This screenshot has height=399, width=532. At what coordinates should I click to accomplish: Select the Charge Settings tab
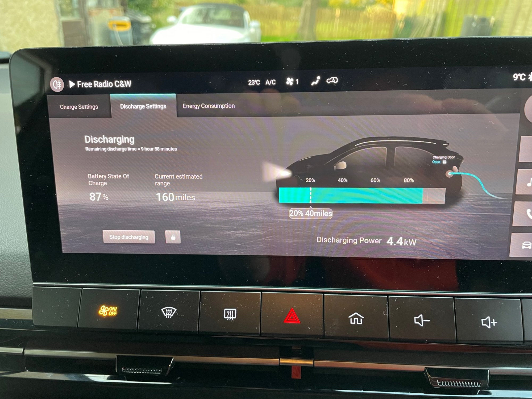coord(81,106)
